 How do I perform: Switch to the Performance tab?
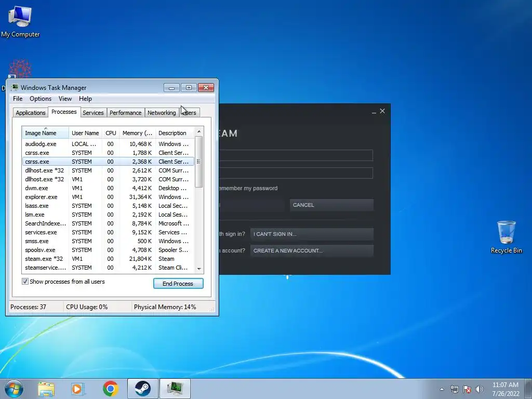tap(126, 113)
